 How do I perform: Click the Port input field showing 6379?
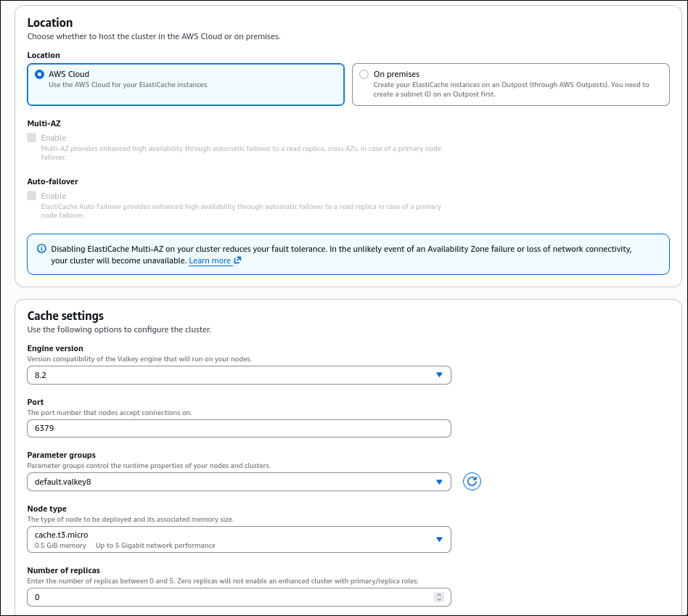(239, 428)
